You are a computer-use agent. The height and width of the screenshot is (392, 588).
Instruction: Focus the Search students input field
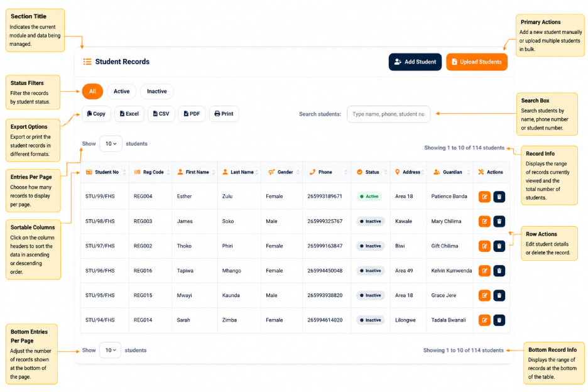388,114
